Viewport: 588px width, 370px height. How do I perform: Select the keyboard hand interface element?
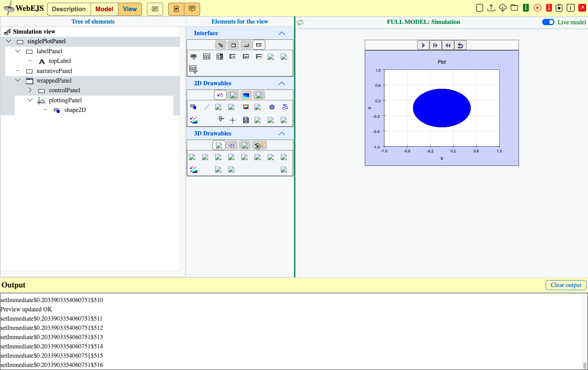click(x=194, y=57)
